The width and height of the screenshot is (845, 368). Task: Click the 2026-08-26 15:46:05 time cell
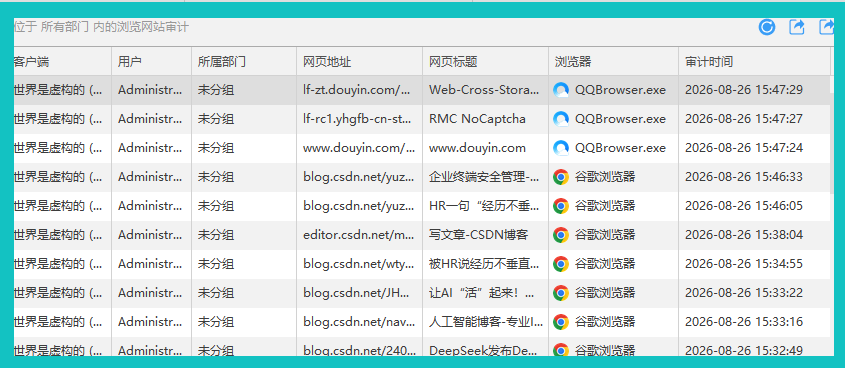754,206
